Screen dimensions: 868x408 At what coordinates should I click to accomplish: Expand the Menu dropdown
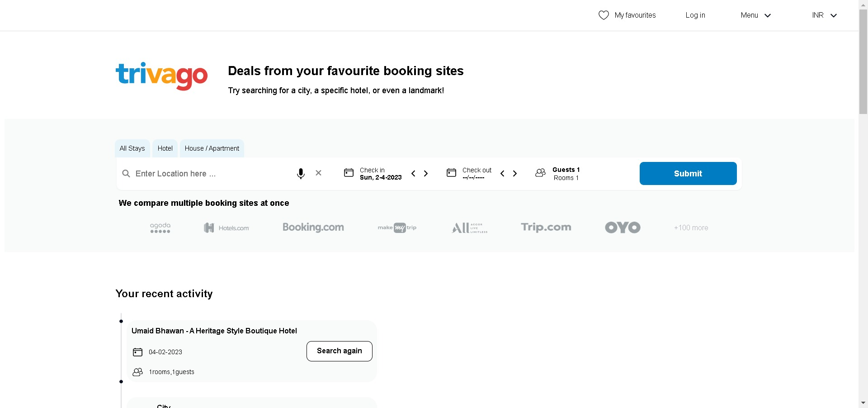pos(755,15)
